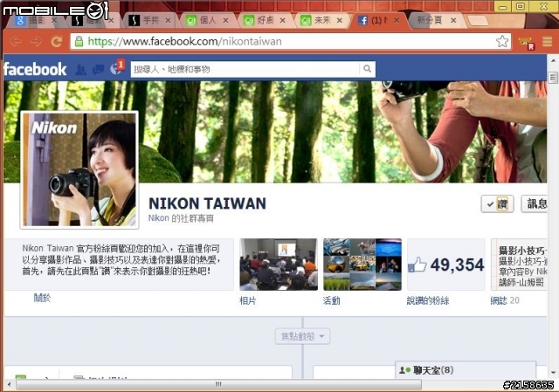Close the 手持 tab
Viewport: 559px width, 392px height.
pos(168,21)
